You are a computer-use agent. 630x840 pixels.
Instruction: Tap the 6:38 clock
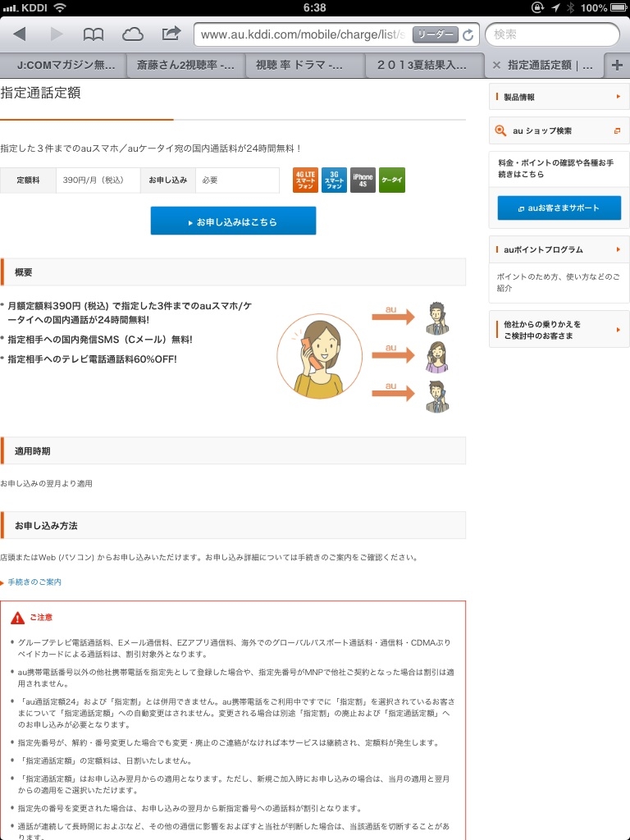(314, 7)
